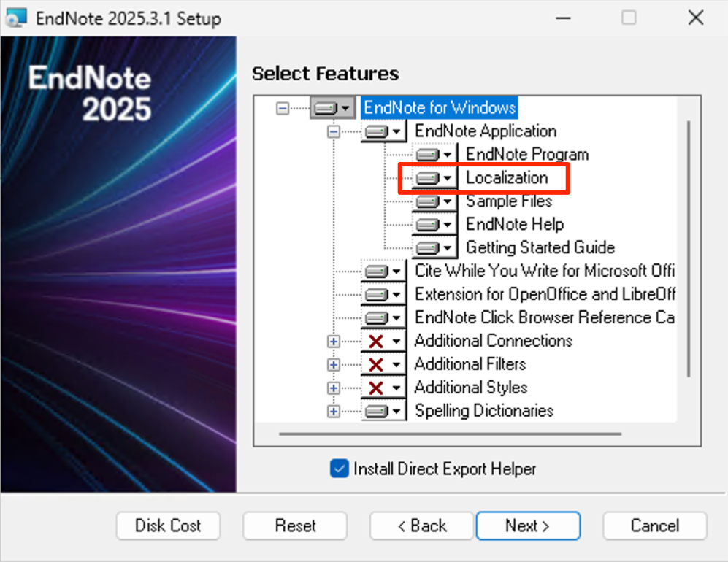Open the Localization feature state dropdown
Image resolution: width=728 pixels, height=562 pixels.
click(434, 178)
